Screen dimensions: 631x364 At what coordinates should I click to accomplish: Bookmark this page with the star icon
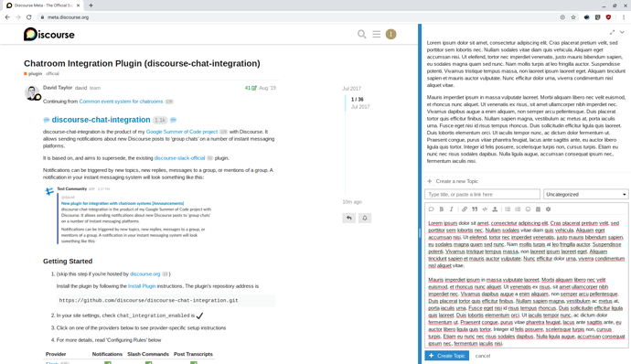point(573,17)
